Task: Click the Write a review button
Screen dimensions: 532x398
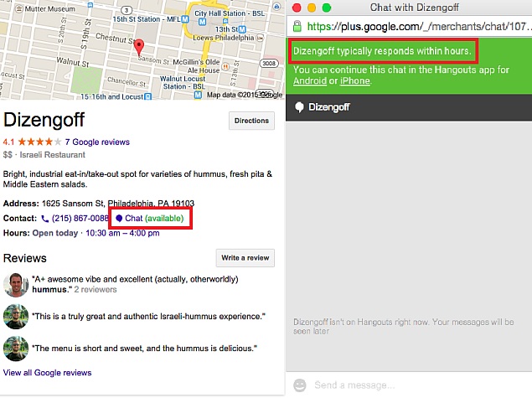Action: point(245,258)
